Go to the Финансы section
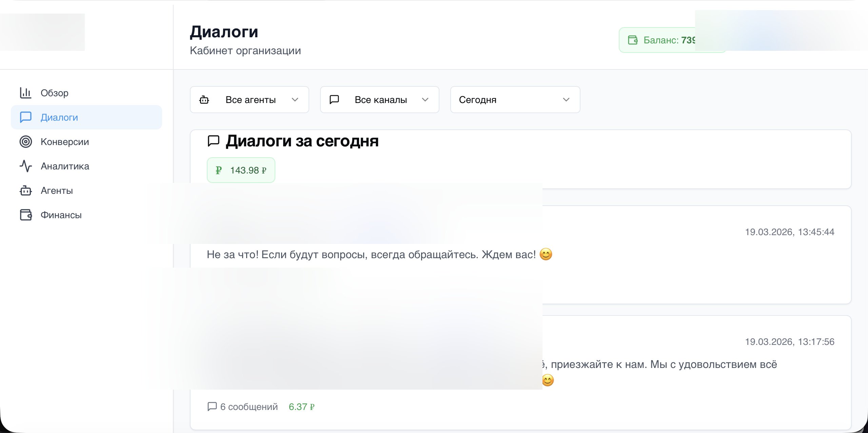 [x=61, y=215]
